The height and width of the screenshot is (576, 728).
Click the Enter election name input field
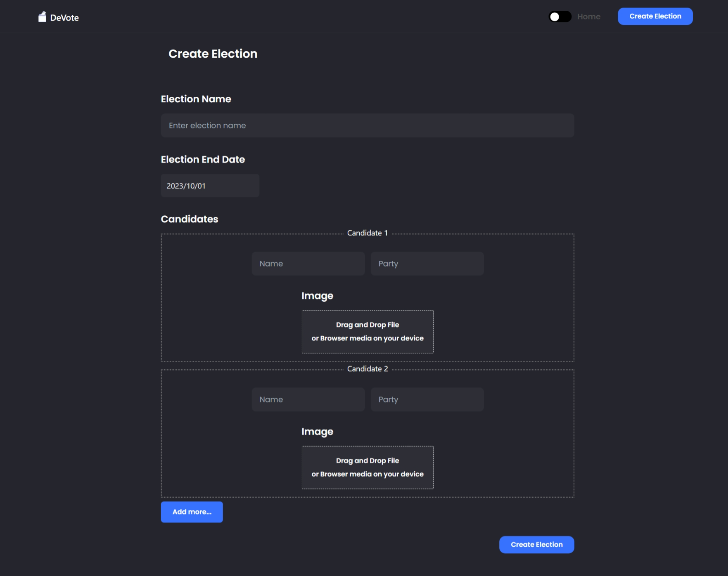[x=367, y=125]
